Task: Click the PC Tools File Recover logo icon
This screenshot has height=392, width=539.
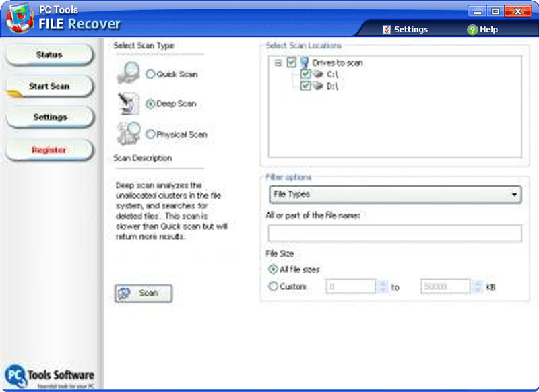Action: point(20,18)
